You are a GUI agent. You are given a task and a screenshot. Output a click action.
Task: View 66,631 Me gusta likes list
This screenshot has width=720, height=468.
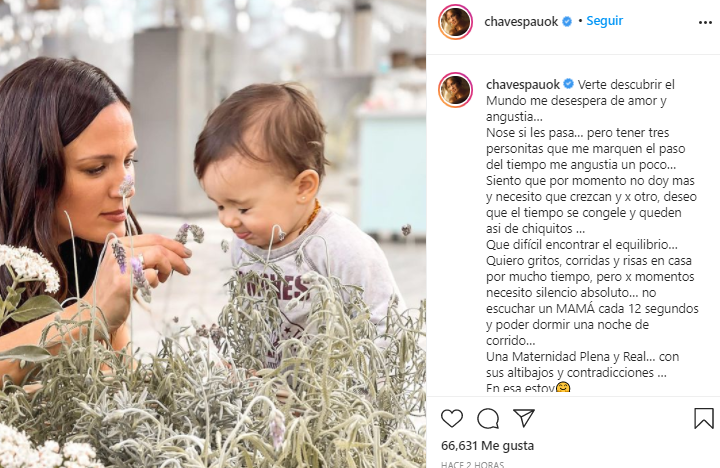[x=487, y=445]
